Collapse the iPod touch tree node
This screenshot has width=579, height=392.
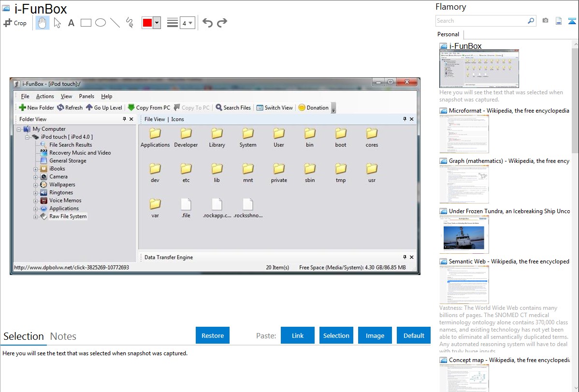[27, 137]
